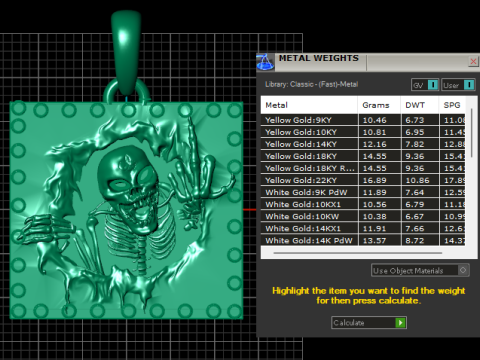The height and width of the screenshot is (360, 480).
Task: Open the Use Object Materials dropdown
Action: [x=420, y=270]
